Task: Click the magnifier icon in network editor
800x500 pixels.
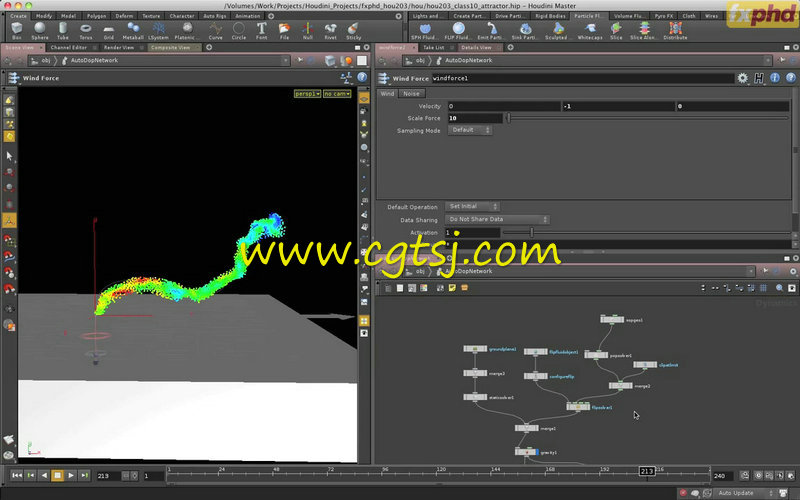Action: 780,288
